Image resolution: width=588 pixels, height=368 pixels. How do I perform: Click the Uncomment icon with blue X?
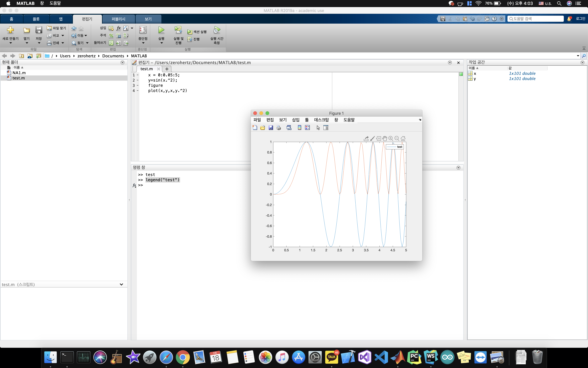pos(119,36)
